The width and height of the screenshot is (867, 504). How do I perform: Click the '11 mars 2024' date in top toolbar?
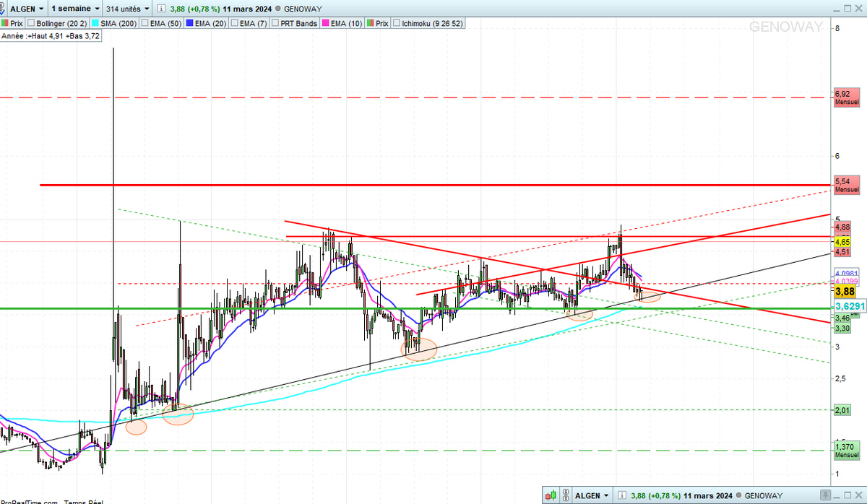247,9
